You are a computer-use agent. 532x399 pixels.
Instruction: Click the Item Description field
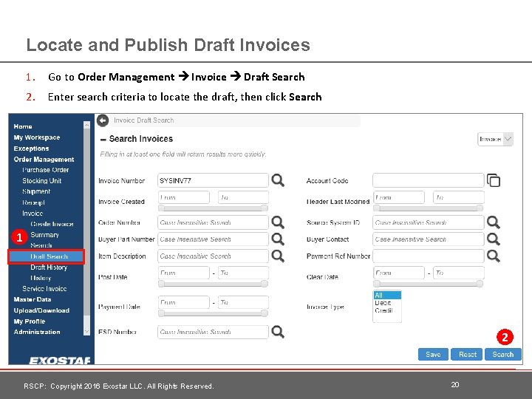[213, 256]
